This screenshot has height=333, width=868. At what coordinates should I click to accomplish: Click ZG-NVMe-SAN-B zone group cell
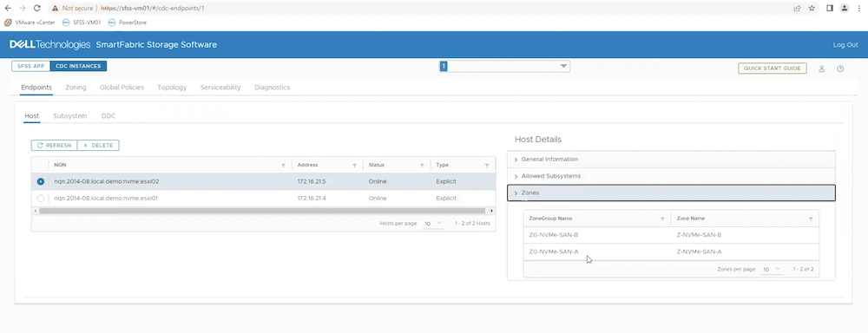click(554, 235)
